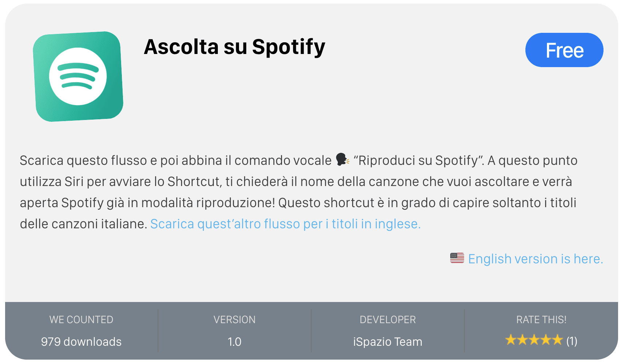
Task: Click the version number 1.0
Action: pyautogui.click(x=234, y=342)
